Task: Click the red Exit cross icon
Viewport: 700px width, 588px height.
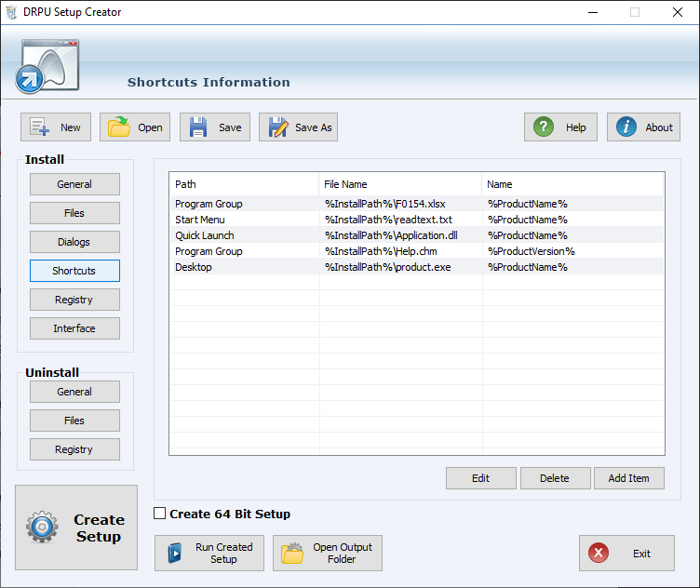Action: coord(599,554)
